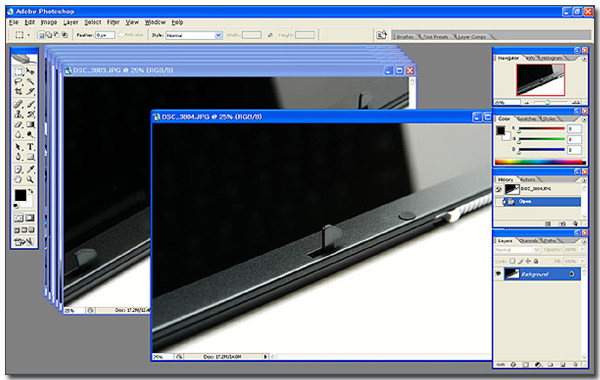Screen dimensions: 600x380
Task: Open the Filter menu
Action: pyautogui.click(x=113, y=22)
